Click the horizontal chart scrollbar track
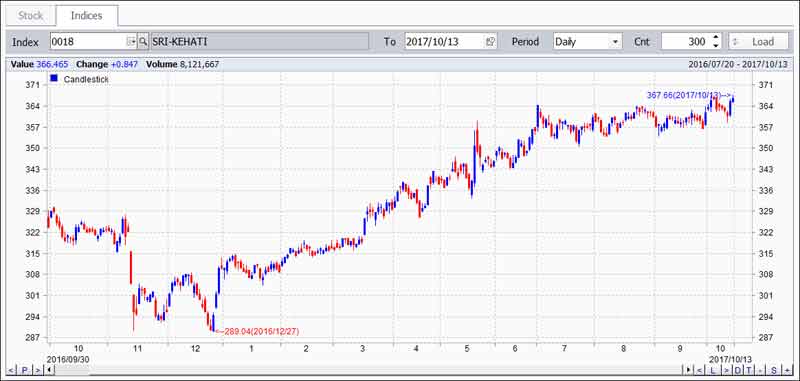This screenshot has width=800, height=381. pyautogui.click(x=367, y=370)
